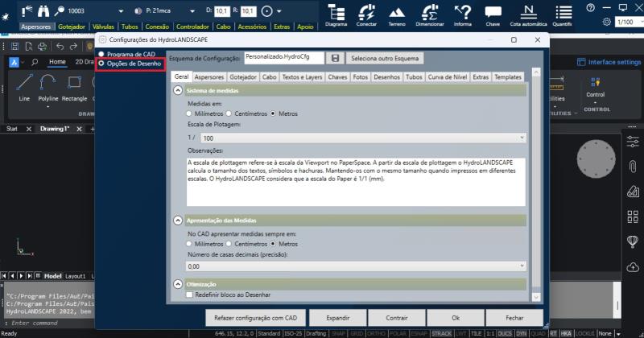Click the save scheme floppy disk icon

(336, 59)
